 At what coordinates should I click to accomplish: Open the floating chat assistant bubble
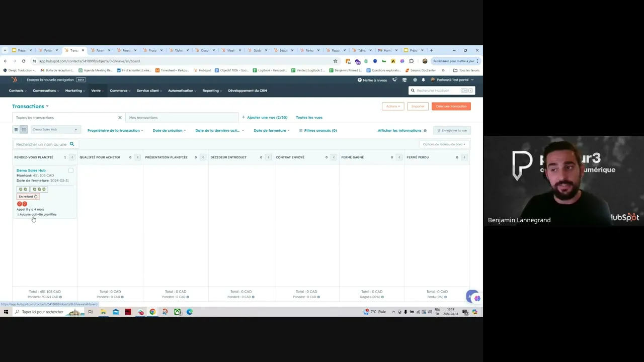(x=473, y=297)
